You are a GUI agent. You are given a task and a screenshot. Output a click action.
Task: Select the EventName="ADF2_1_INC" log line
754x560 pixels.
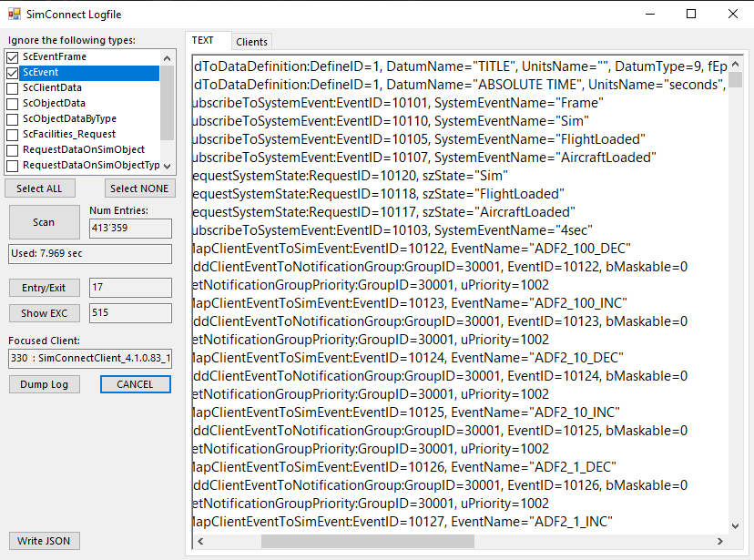[x=403, y=522]
